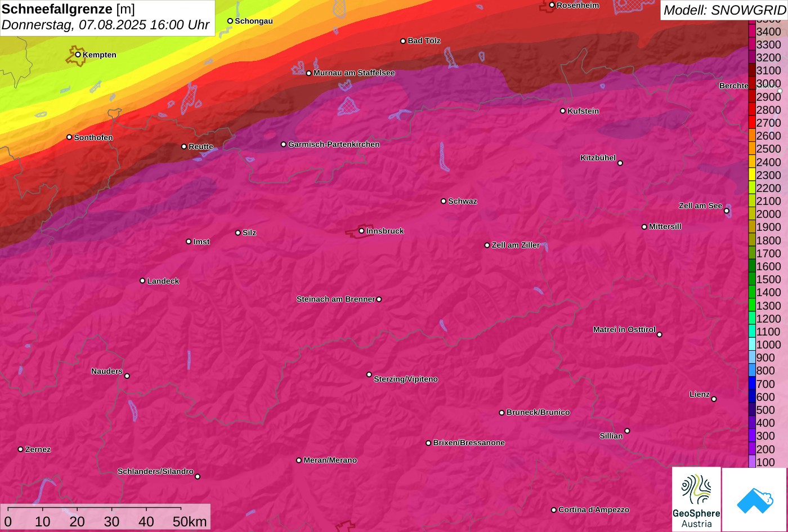Click the Kufstein location dot
The height and width of the screenshot is (532, 788).
click(x=562, y=111)
